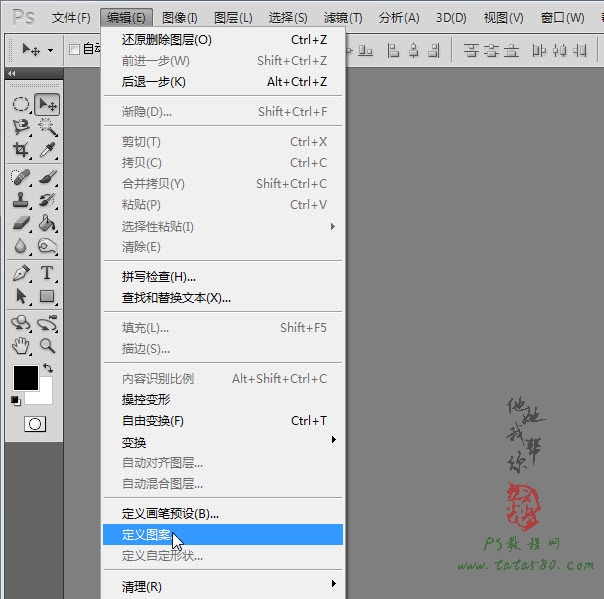Viewport: 604px width, 599px height.
Task: Click distribute right edges icon
Action: [580, 50]
